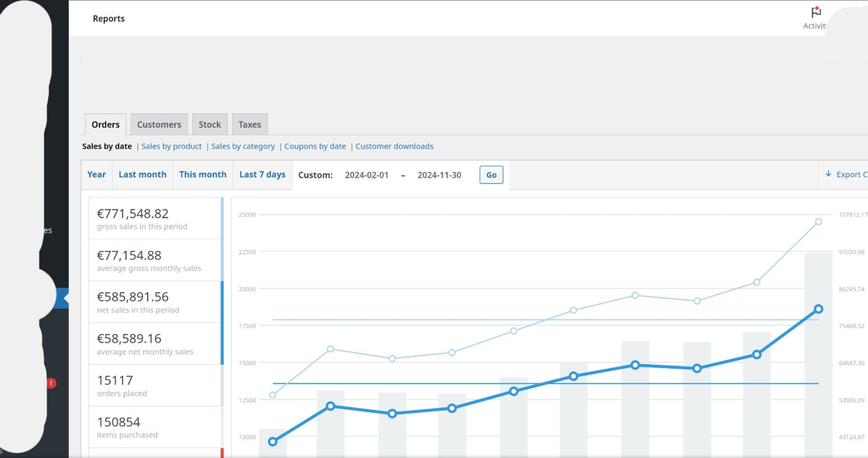
Task: Click the start date field 2024-02-01
Action: pyautogui.click(x=366, y=175)
